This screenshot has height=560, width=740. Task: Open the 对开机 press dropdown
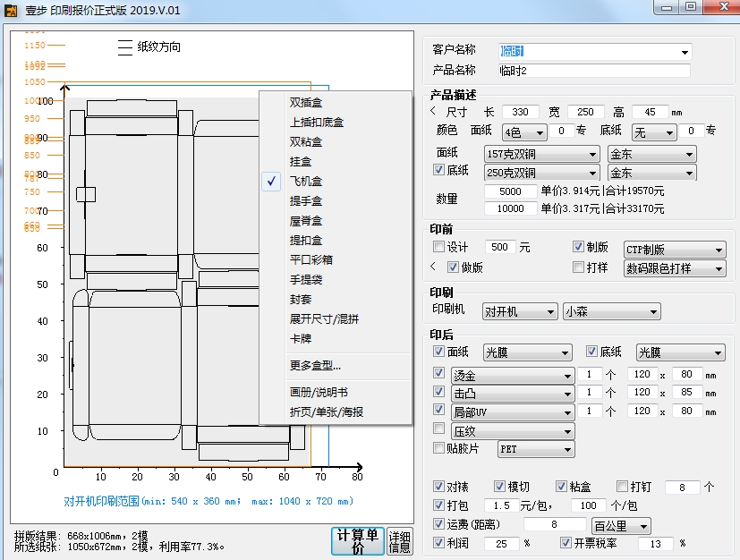(520, 312)
